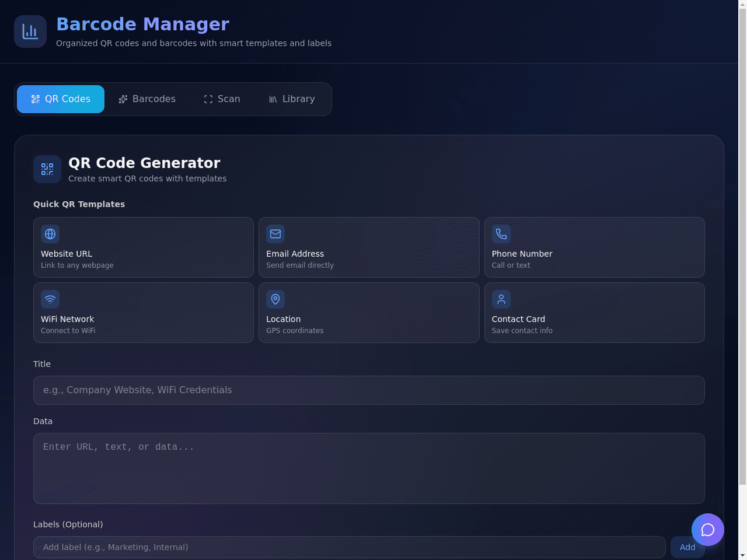Click the phone icon on the Phone Number card
The height and width of the screenshot is (560, 747).
coord(501,234)
